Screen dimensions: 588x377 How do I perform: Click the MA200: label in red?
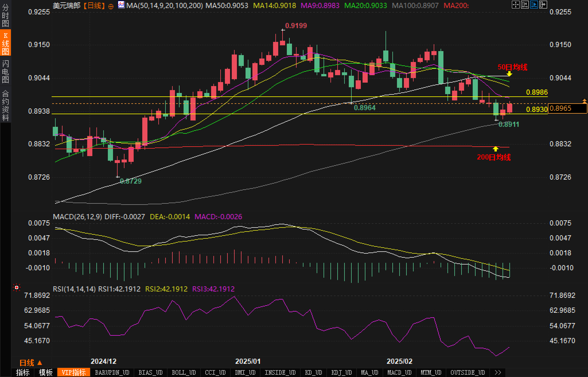(456, 5)
